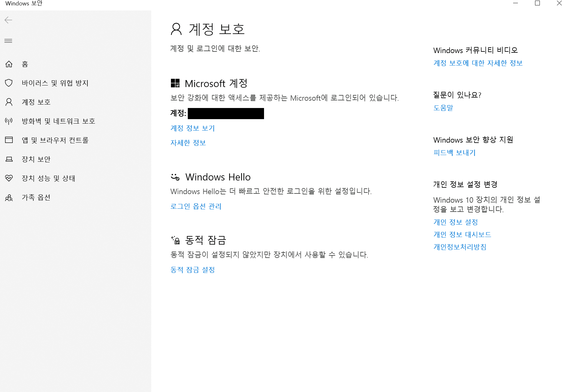The height and width of the screenshot is (392, 570).
Task: Click the app browser window icon
Action: coord(9,140)
